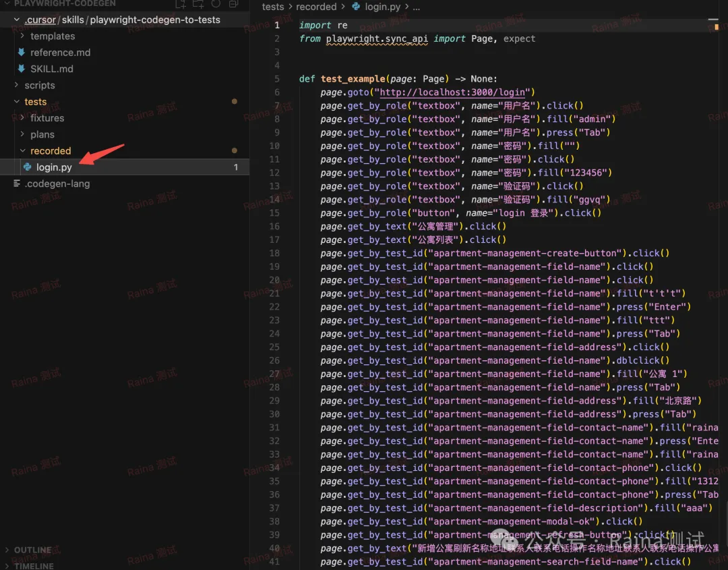Screen dimensions: 728x570
Task: Collapse the .cursor/skills/playwright-codegen-to-tests folder
Action: pos(17,20)
